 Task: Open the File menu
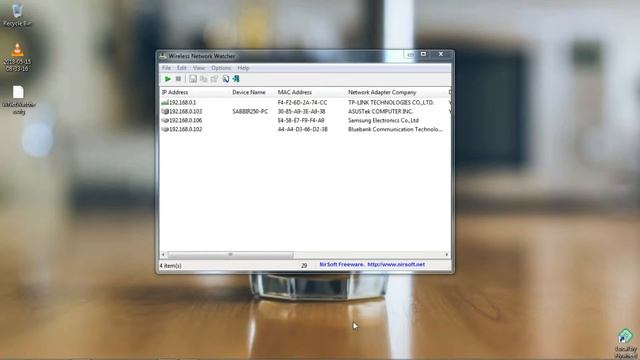point(166,68)
